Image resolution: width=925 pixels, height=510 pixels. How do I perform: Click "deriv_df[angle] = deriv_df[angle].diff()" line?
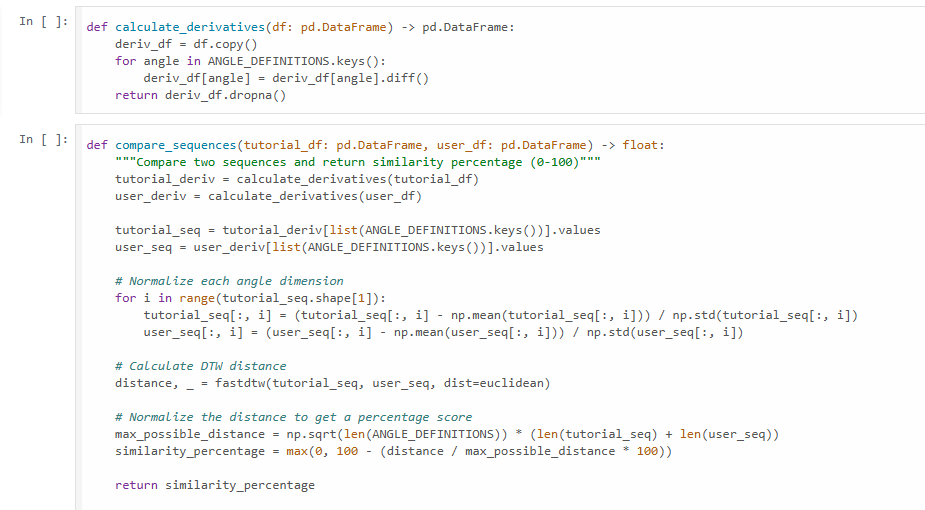pos(286,78)
